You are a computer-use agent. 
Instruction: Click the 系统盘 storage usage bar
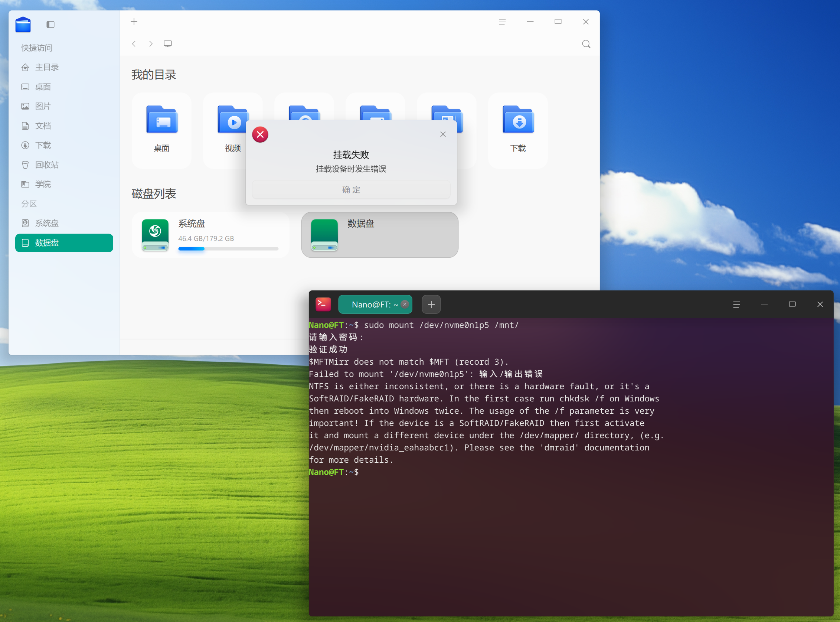[228, 249]
